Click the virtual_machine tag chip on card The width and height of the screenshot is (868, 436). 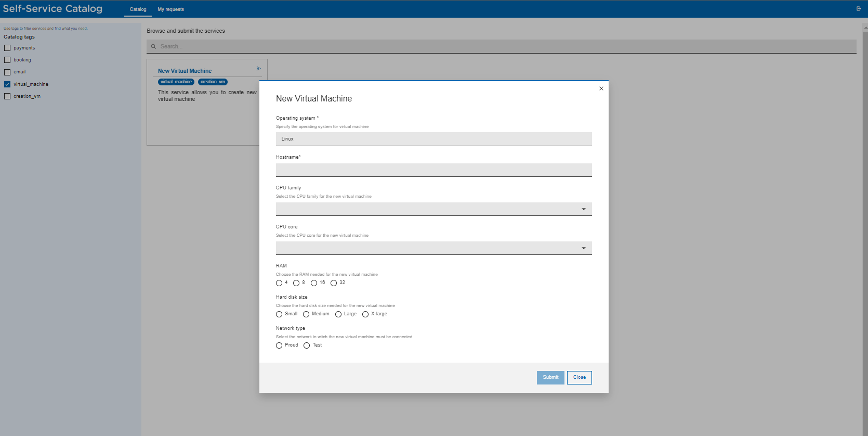coord(176,82)
